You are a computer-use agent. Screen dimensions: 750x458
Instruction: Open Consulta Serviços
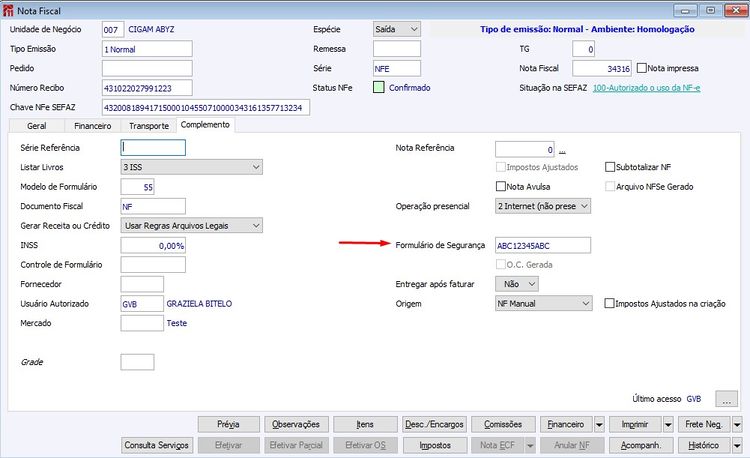pos(157,445)
